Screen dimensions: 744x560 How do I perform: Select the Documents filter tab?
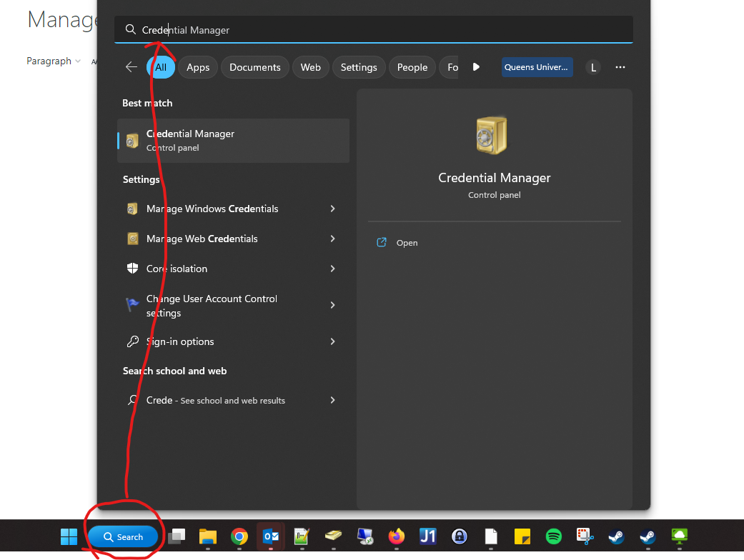tap(255, 67)
